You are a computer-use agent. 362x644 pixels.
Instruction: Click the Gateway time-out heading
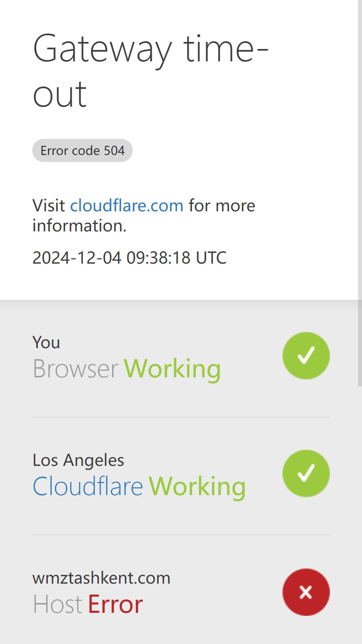[x=151, y=70]
